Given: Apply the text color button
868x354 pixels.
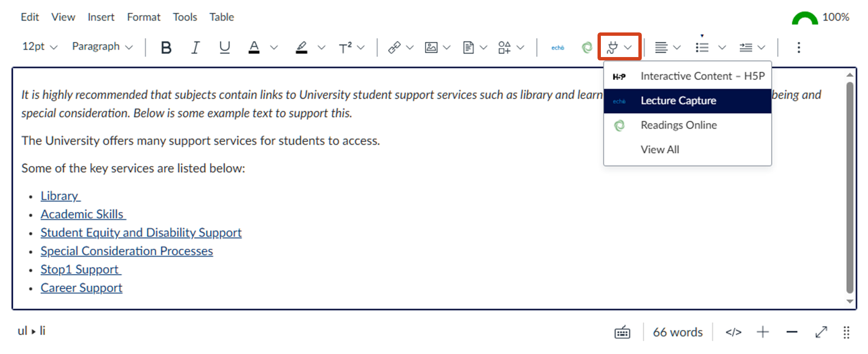Looking at the screenshot, I should (254, 48).
